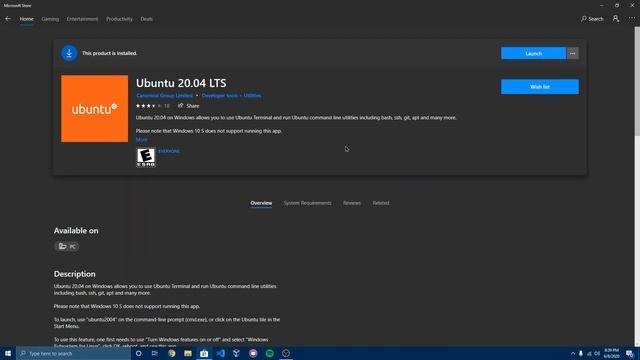Click the page vertical scrollbar
This screenshot has height=360, width=640.
637,82
